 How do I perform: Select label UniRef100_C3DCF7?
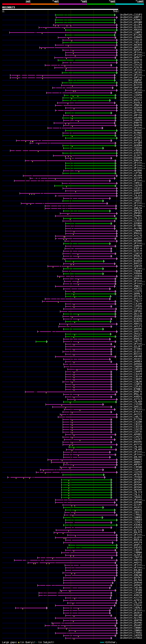pyautogui.click(x=131, y=550)
